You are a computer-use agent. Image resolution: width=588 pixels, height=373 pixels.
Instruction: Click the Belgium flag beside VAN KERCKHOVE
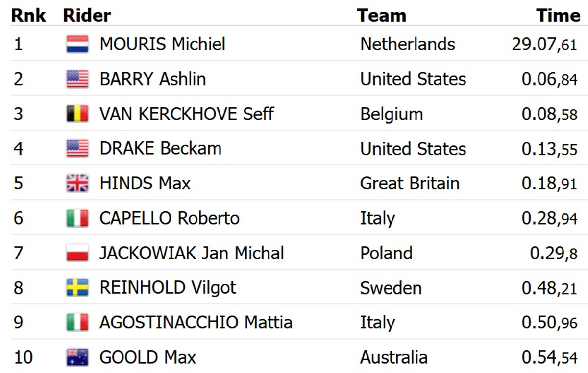click(77, 114)
